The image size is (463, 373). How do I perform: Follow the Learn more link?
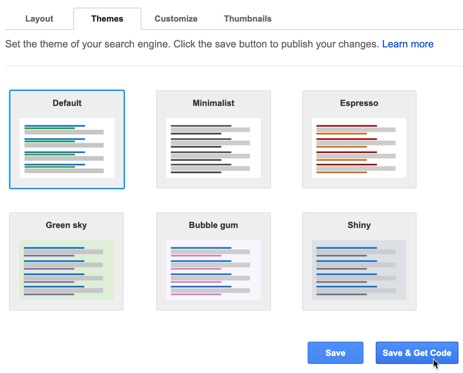point(408,44)
